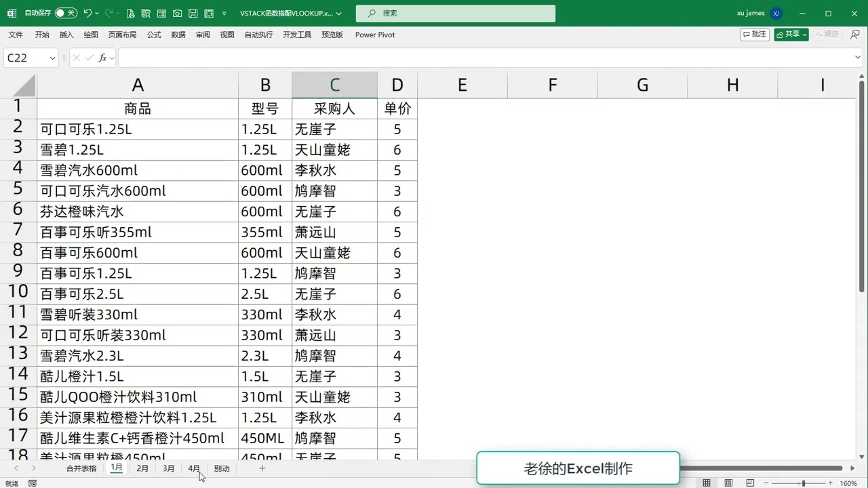
Task: Open the 开发工具 ribbon tab
Action: (x=297, y=35)
